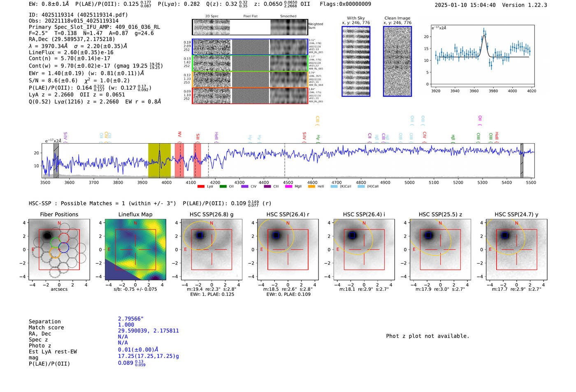Click the orange HeII legend swatch
The height and width of the screenshot is (392, 576).
(x=311, y=186)
